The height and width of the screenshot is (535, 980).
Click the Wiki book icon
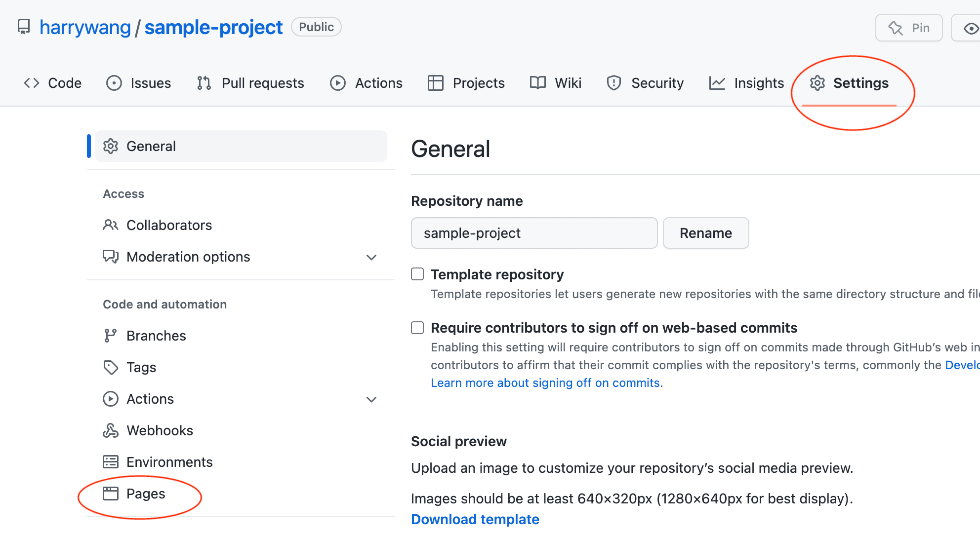[x=538, y=83]
